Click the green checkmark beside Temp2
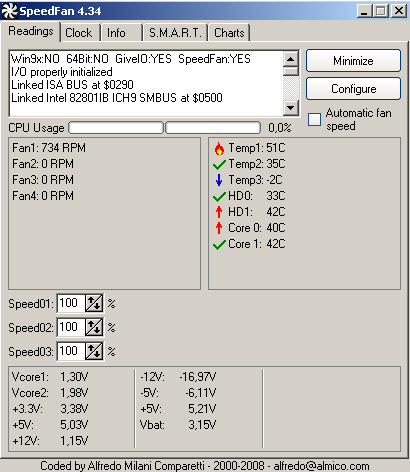This screenshot has width=410, height=472. [x=219, y=164]
